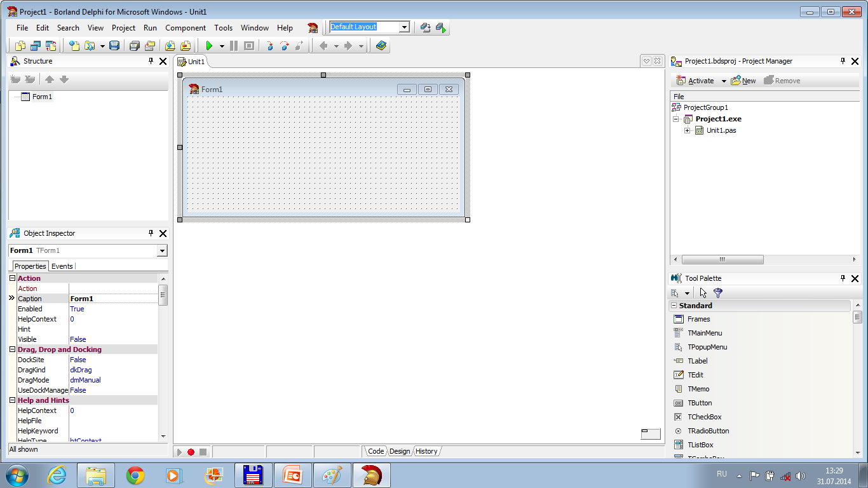Click the Save floppy disk icon
The width and height of the screenshot is (868, 488).
(114, 46)
